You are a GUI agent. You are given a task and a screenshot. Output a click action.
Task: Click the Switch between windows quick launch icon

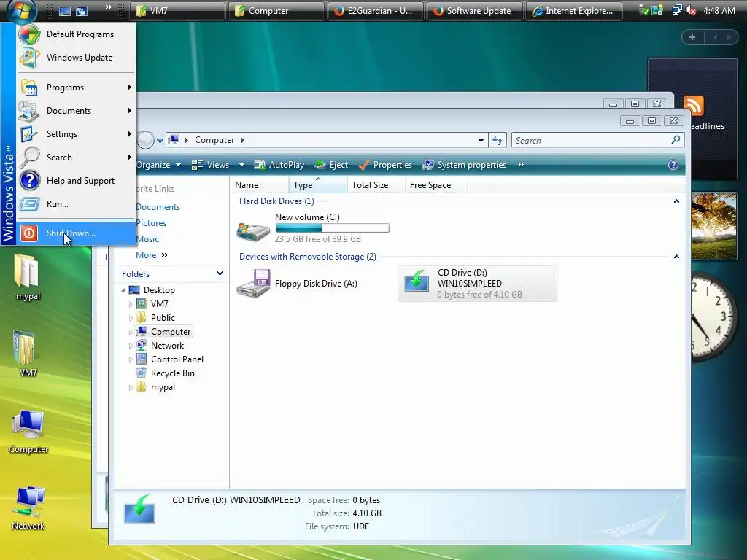(x=82, y=11)
